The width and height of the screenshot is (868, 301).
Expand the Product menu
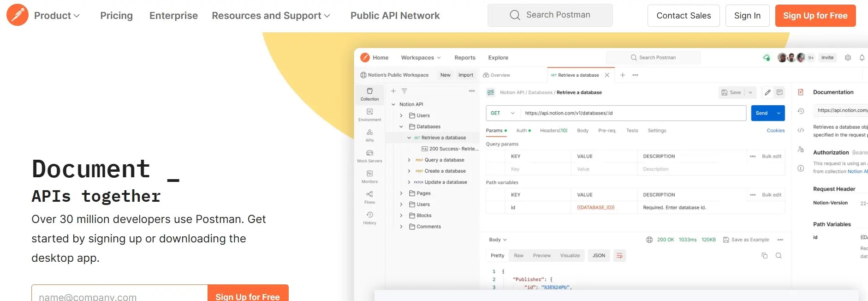[x=57, y=16]
